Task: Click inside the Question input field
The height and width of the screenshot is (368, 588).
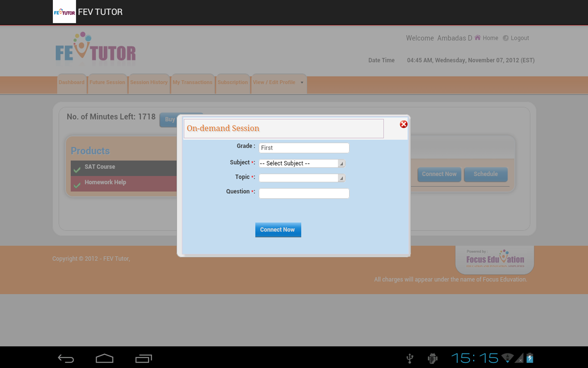Action: [304, 193]
